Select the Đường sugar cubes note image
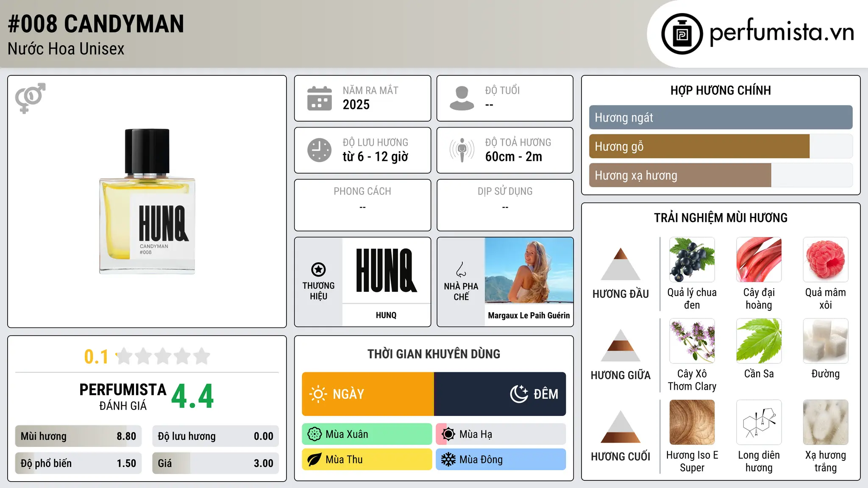Viewport: 868px width, 488px height. [x=826, y=341]
